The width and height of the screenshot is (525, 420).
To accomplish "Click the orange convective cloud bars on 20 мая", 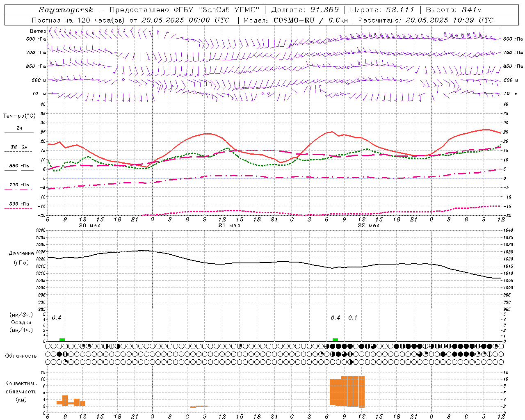I will (71, 401).
